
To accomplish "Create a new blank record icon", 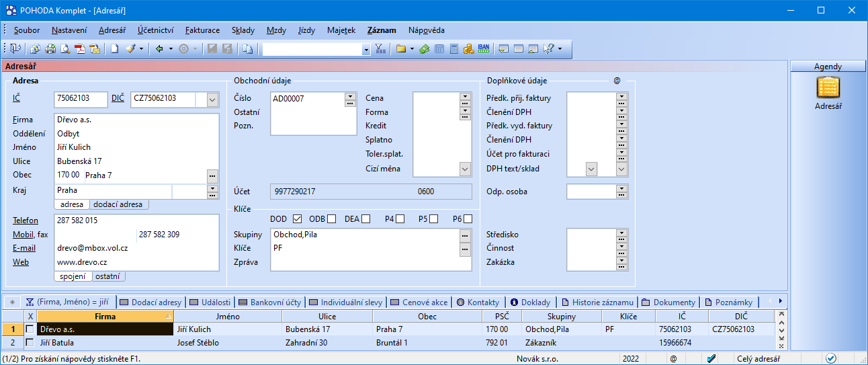I will click(115, 48).
